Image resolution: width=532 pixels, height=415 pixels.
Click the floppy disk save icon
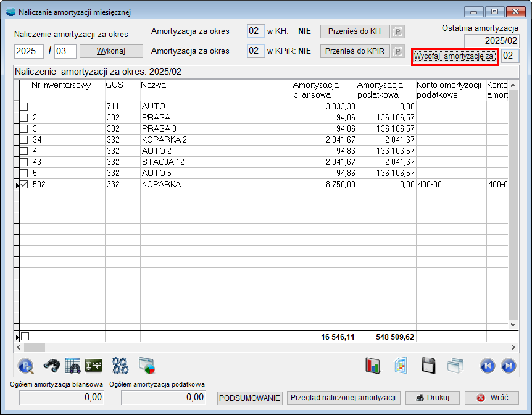[430, 366]
